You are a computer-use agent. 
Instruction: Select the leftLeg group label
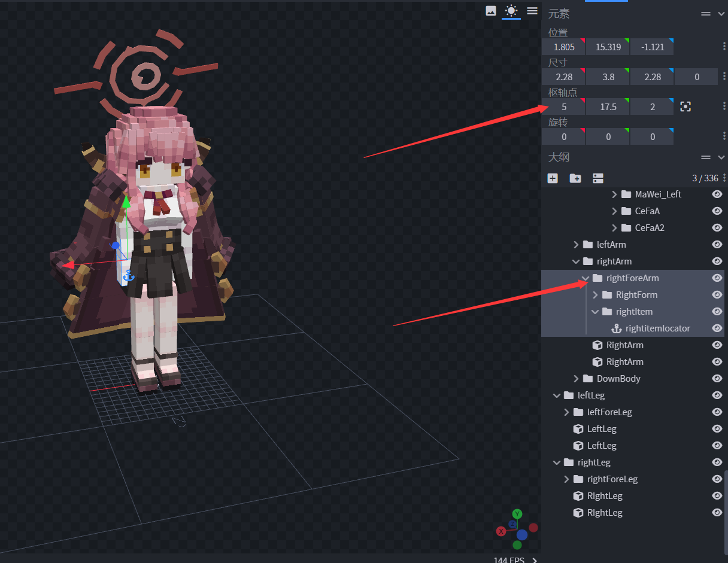pyautogui.click(x=591, y=395)
